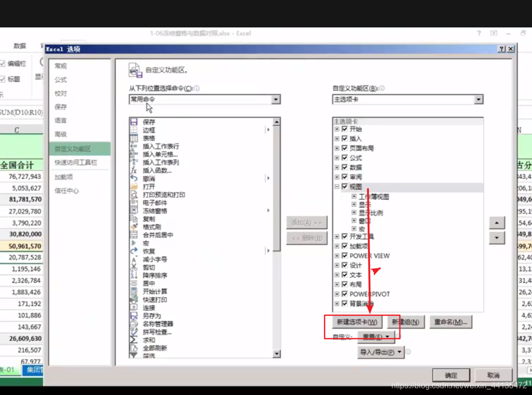Open the 自定义功能区 主选项卡 dropdown

point(479,99)
